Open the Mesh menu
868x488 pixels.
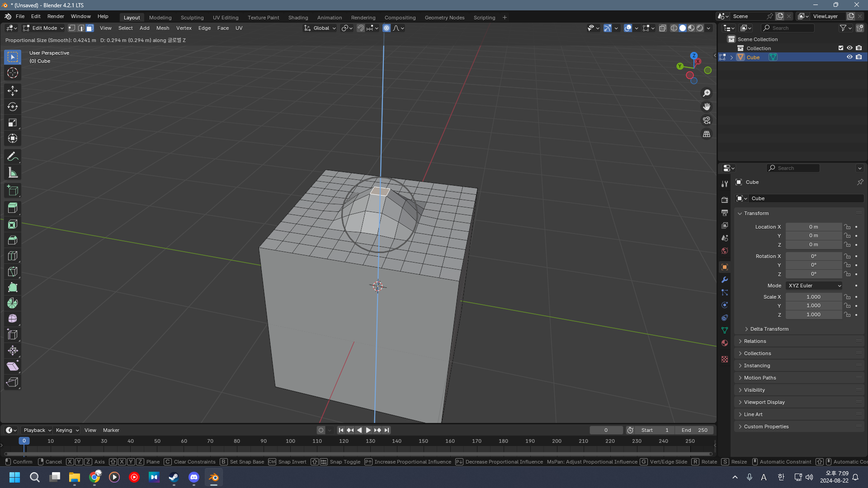pyautogui.click(x=162, y=28)
